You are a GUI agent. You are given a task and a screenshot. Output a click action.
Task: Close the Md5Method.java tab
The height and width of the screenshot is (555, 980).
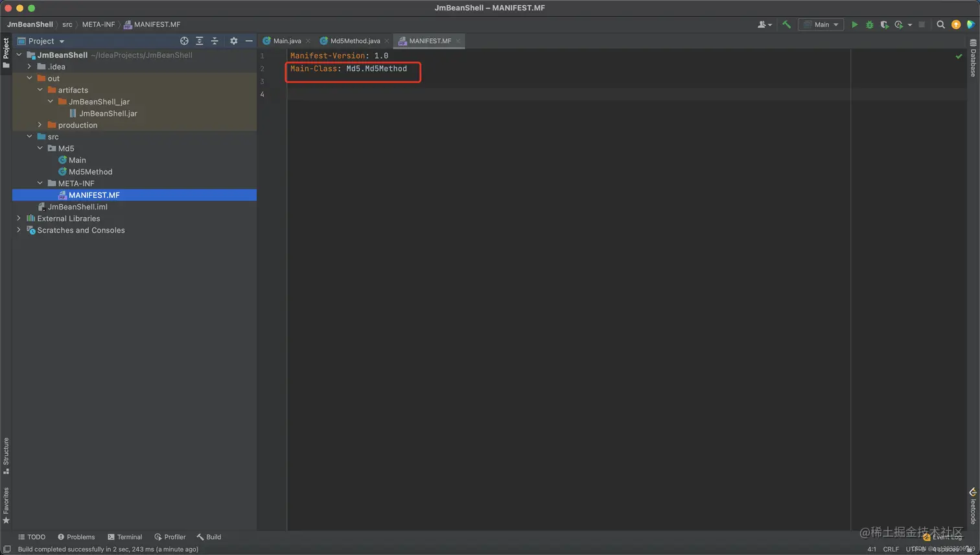[387, 41]
